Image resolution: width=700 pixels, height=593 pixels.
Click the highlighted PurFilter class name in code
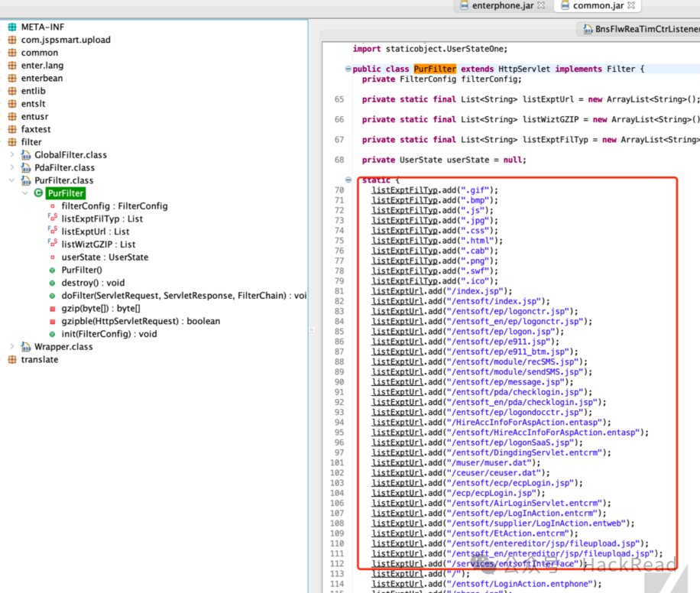point(435,69)
